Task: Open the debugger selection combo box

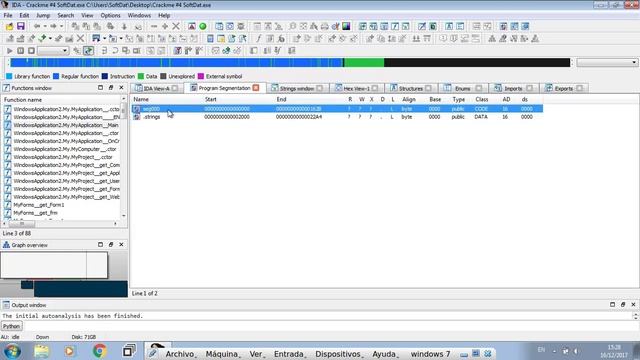Action: click(53, 51)
